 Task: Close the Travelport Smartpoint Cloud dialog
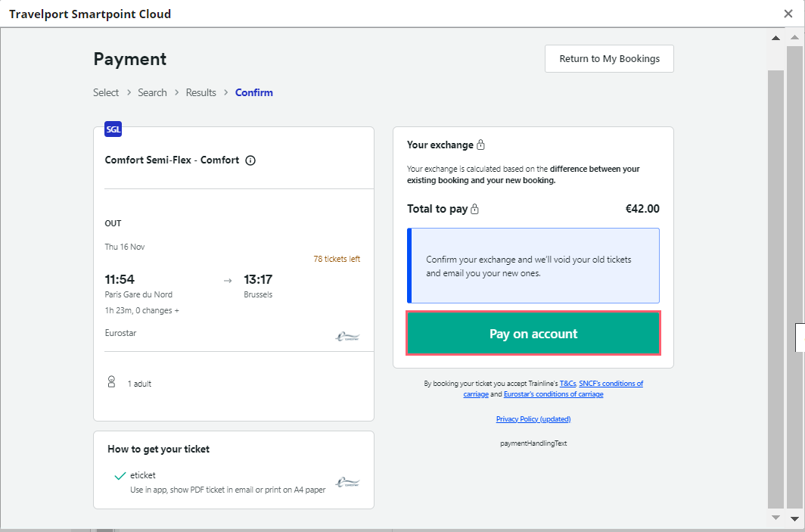point(788,14)
